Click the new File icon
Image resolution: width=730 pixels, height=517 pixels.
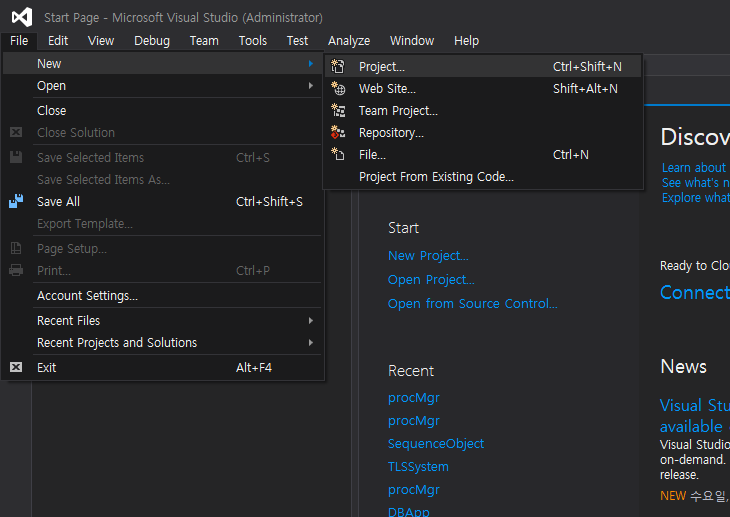tap(338, 154)
